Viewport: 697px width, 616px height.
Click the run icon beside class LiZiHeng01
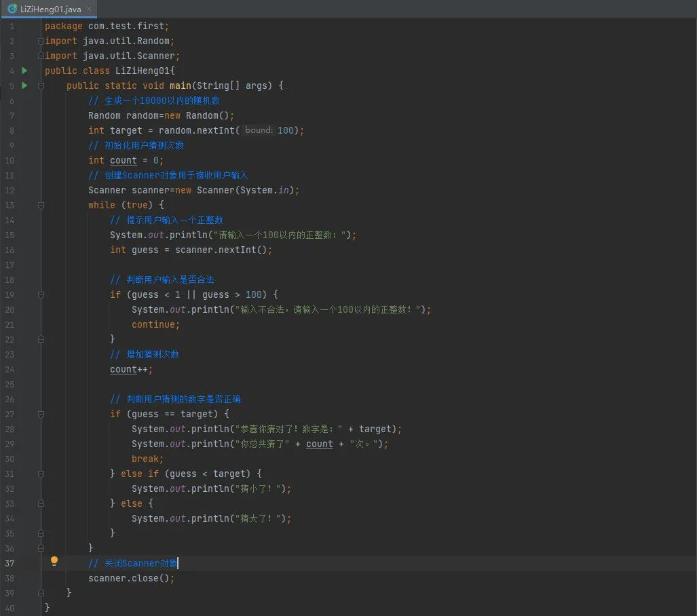[24, 71]
